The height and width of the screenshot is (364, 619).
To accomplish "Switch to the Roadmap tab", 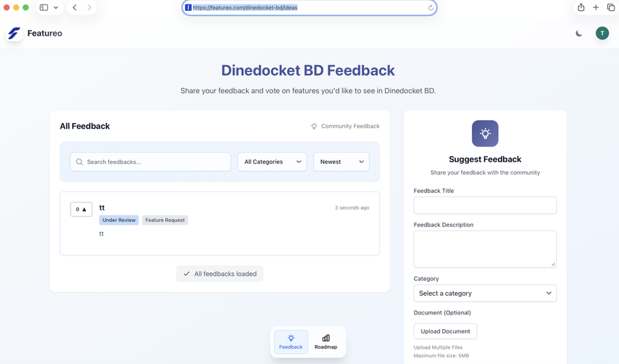I will (x=326, y=342).
